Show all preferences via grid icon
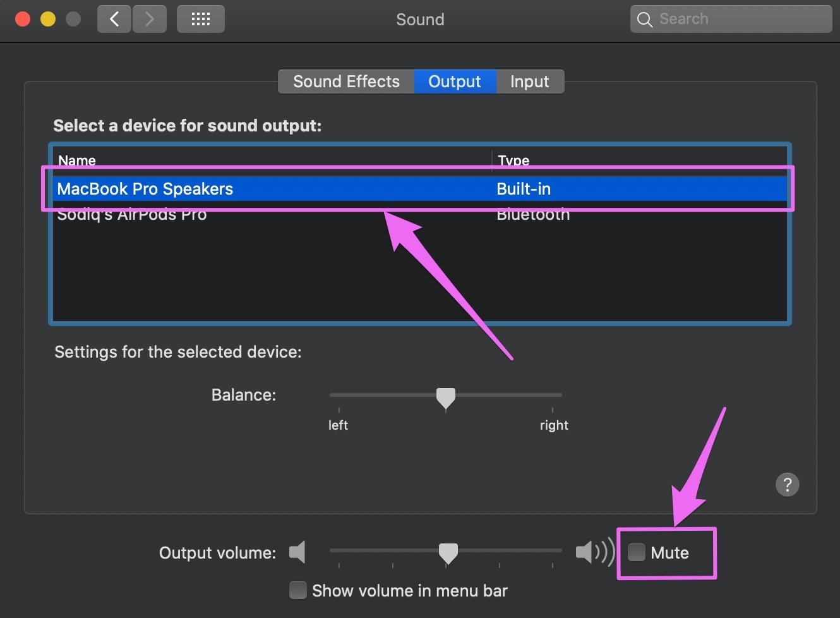Image resolution: width=840 pixels, height=618 pixels. click(x=201, y=19)
